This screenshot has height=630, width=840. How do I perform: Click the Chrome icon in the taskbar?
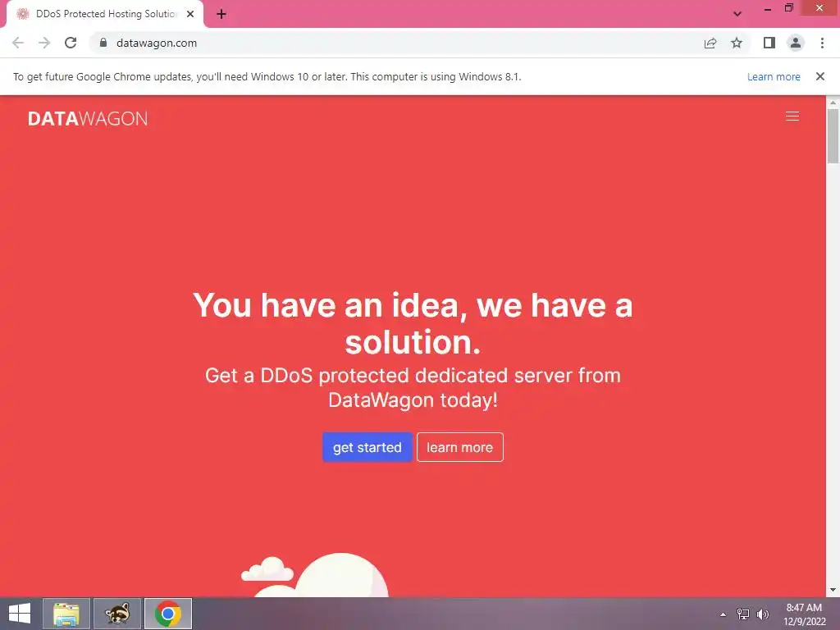pos(167,614)
